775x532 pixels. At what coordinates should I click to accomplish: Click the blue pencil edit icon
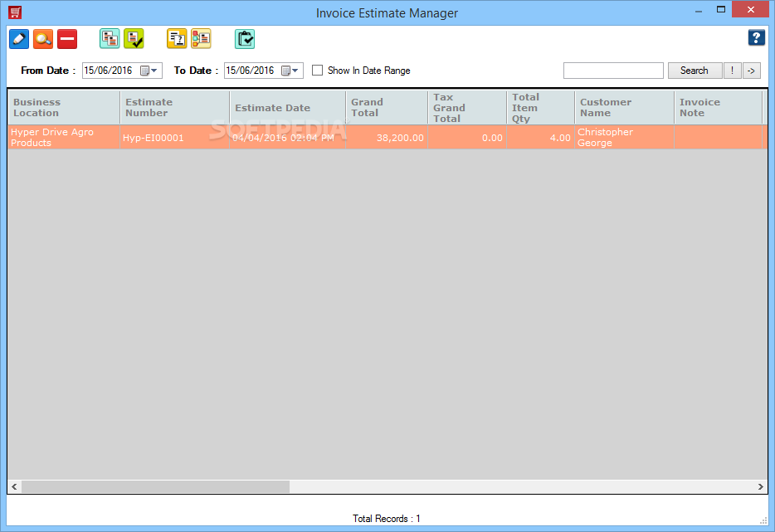pos(19,38)
